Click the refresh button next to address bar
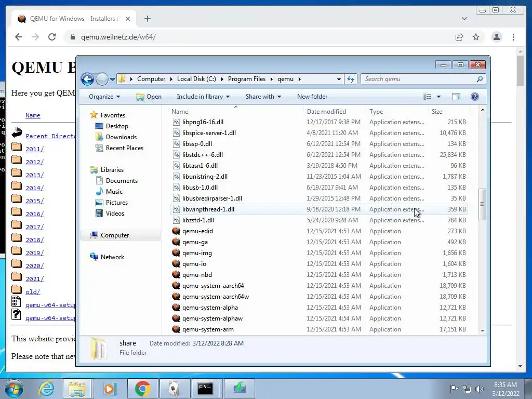This screenshot has height=399, width=532. 351,79
